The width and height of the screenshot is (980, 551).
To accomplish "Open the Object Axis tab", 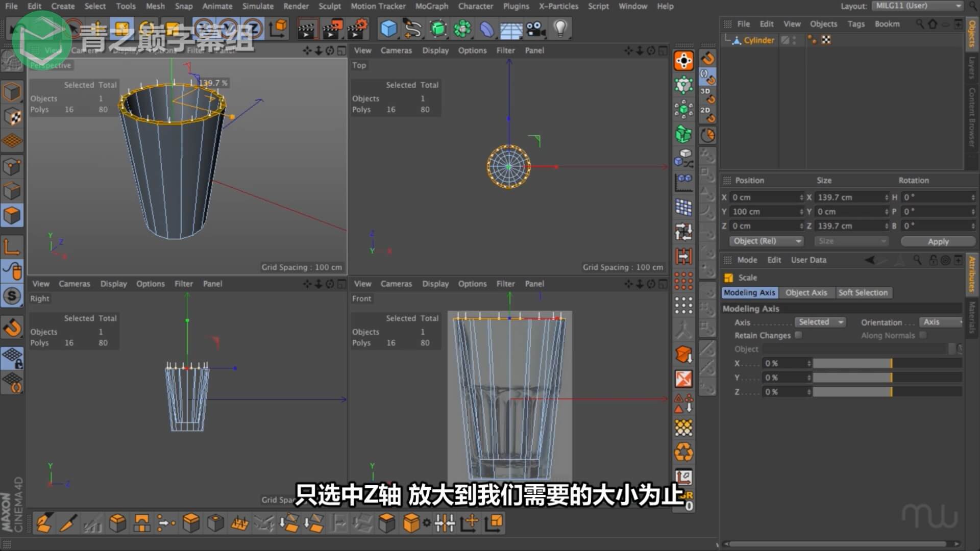I will coord(806,292).
